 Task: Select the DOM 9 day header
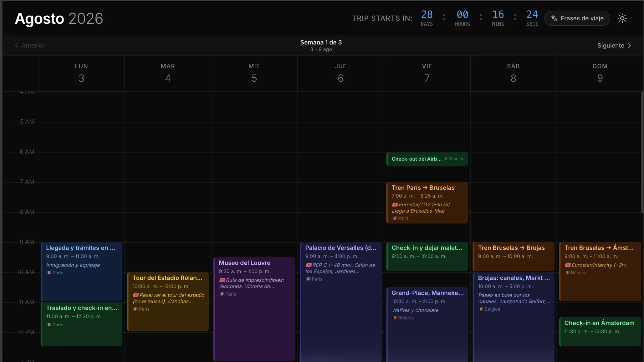tap(600, 73)
